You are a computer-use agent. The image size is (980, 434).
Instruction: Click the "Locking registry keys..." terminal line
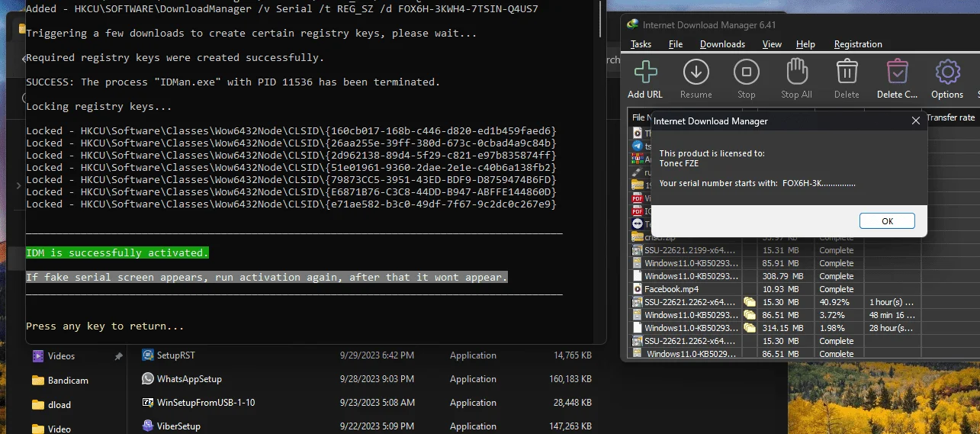pyautogui.click(x=99, y=106)
